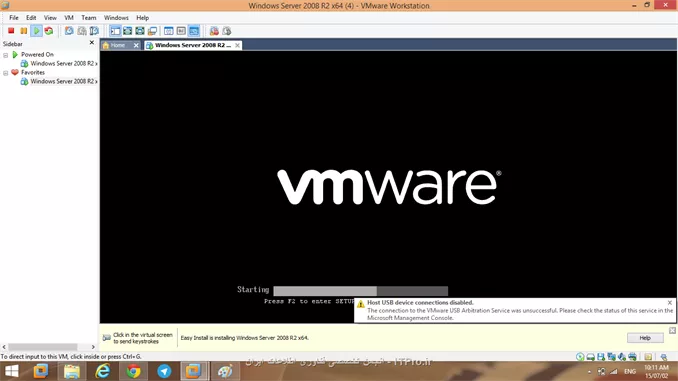Viewport: 678px width, 381px height.
Task: Open the snapshot manager toolbar icon
Action: click(94, 31)
